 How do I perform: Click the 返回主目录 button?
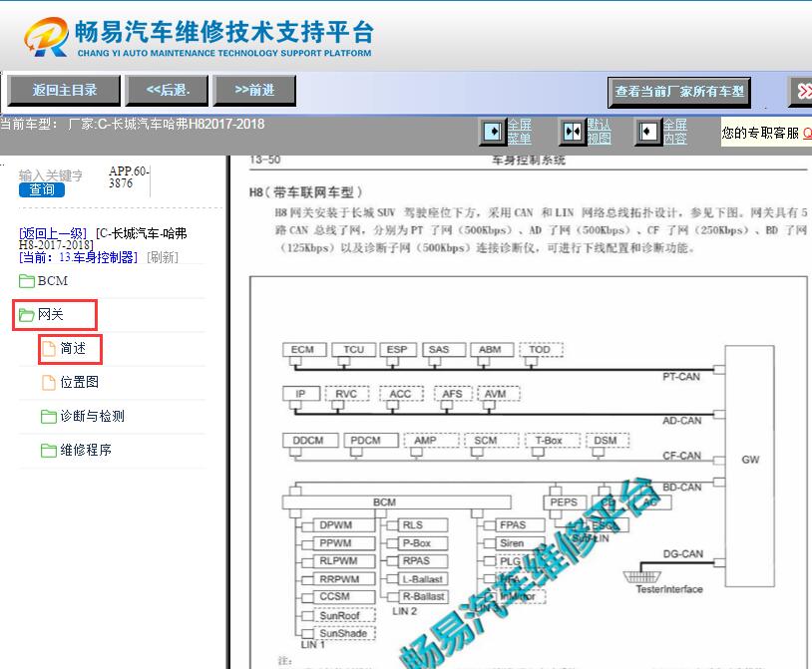click(64, 91)
